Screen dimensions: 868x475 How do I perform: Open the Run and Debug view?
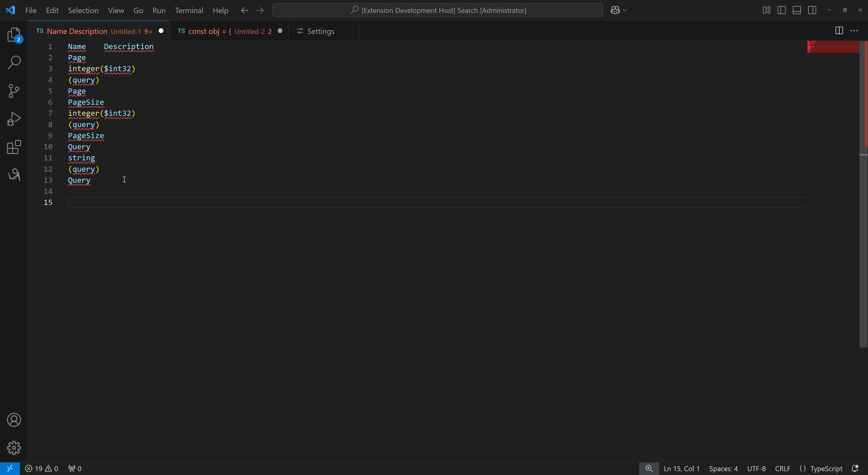14,119
